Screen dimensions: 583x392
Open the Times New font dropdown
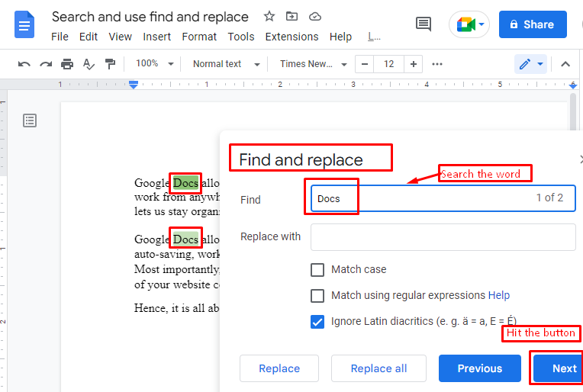[x=313, y=64]
